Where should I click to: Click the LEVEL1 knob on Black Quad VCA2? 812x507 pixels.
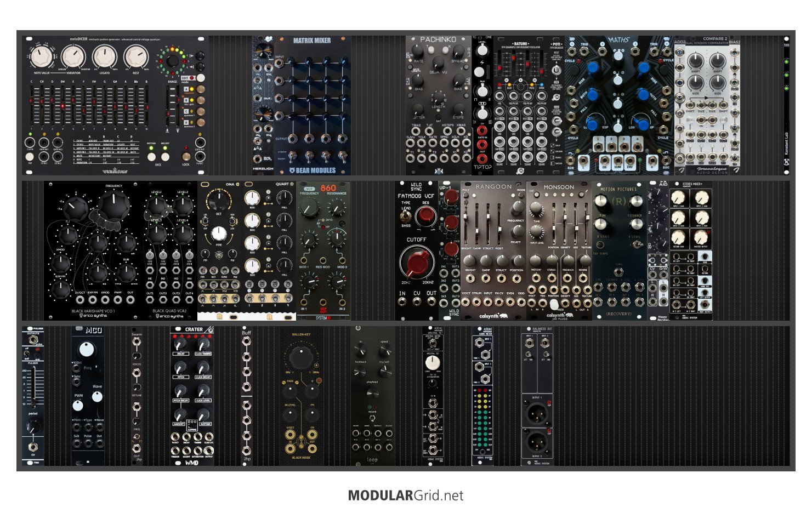click(x=156, y=207)
